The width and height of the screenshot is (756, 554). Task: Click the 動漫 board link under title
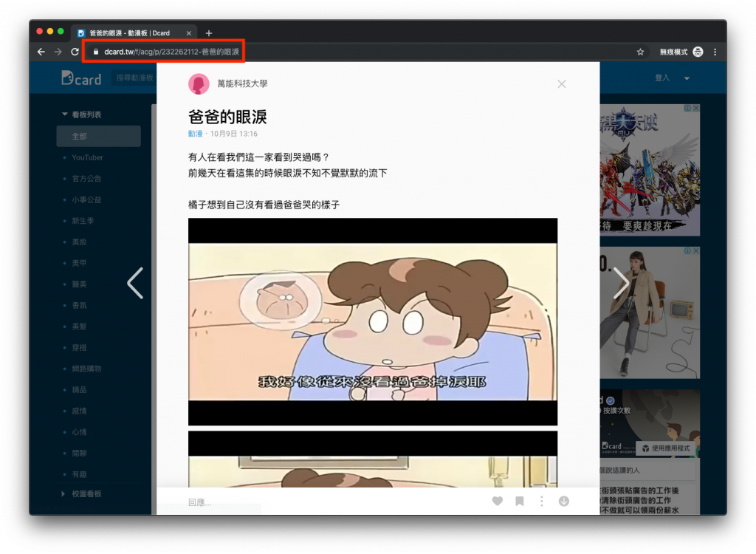click(195, 134)
